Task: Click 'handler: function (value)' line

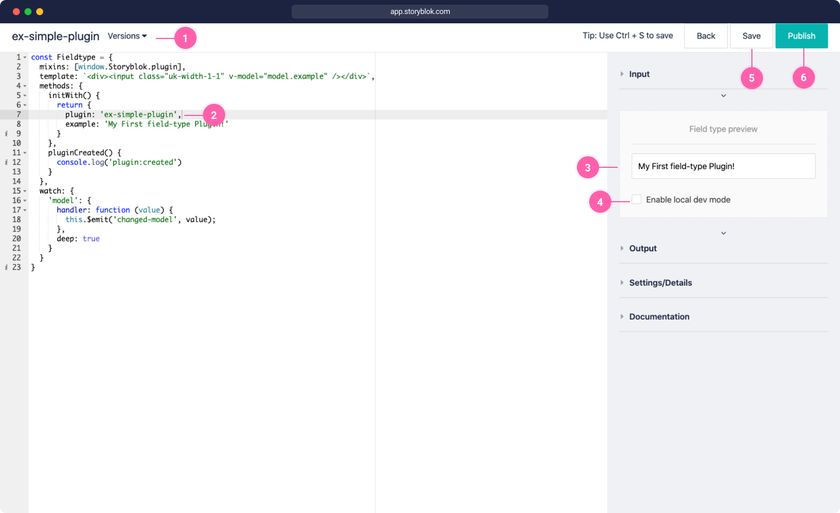Action: point(115,210)
